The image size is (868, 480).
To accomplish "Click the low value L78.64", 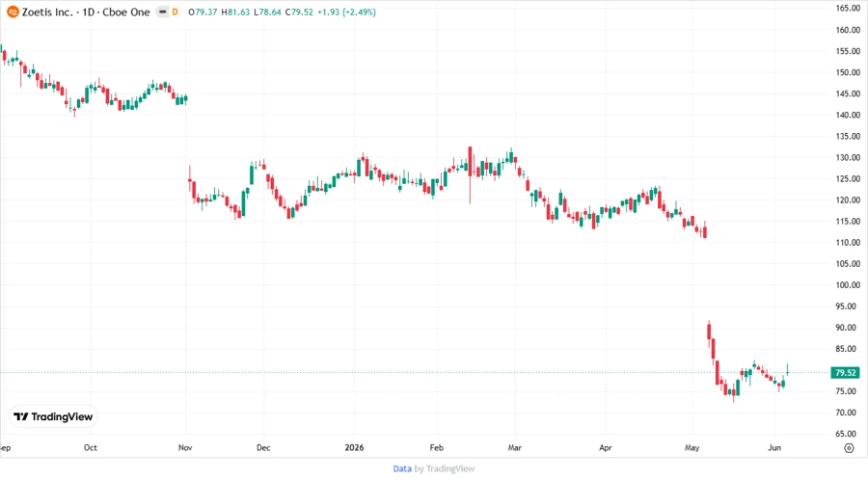I will point(267,13).
